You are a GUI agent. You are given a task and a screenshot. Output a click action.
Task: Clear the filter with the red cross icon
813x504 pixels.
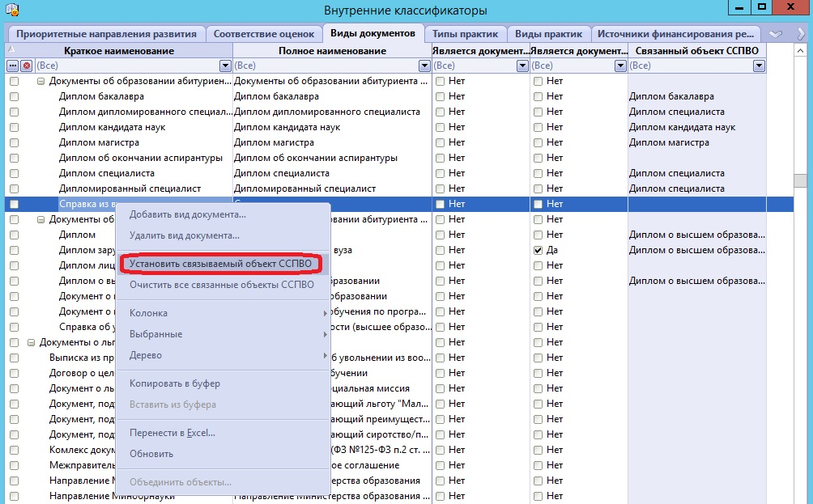pos(27,66)
